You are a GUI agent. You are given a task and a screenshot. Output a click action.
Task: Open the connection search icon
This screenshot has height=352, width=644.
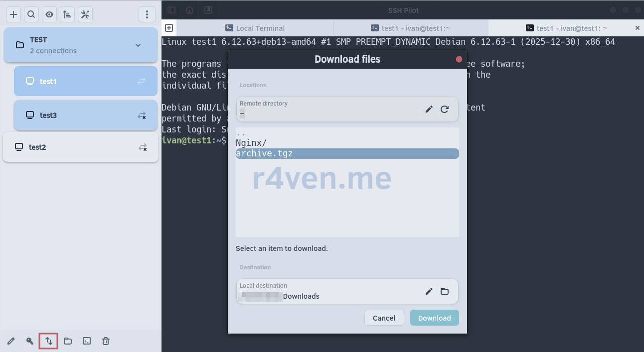(x=31, y=14)
